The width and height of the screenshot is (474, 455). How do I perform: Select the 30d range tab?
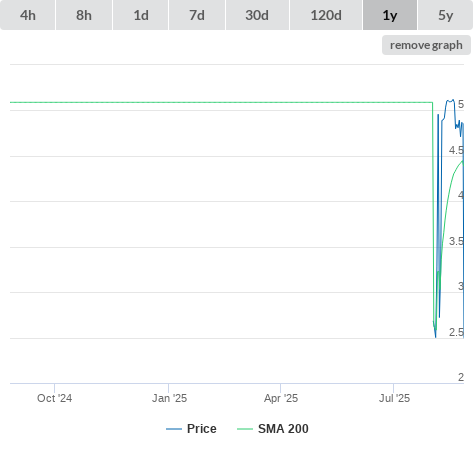click(x=257, y=15)
